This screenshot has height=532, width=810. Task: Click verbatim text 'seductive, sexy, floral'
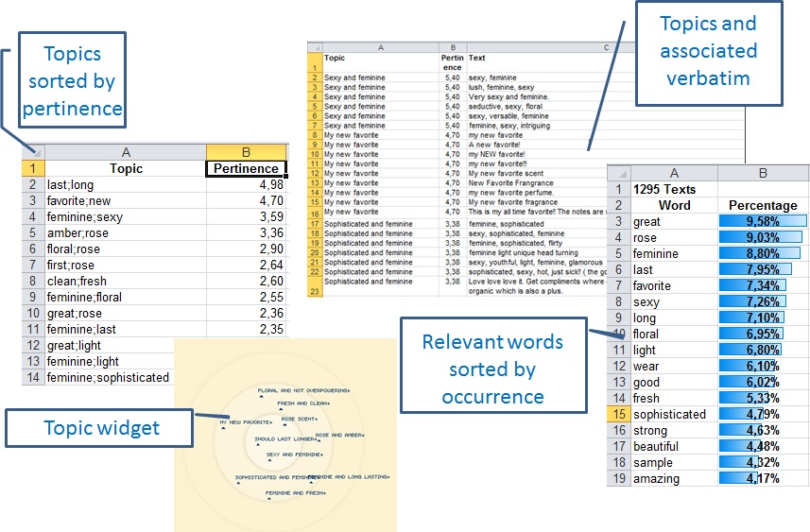506,107
